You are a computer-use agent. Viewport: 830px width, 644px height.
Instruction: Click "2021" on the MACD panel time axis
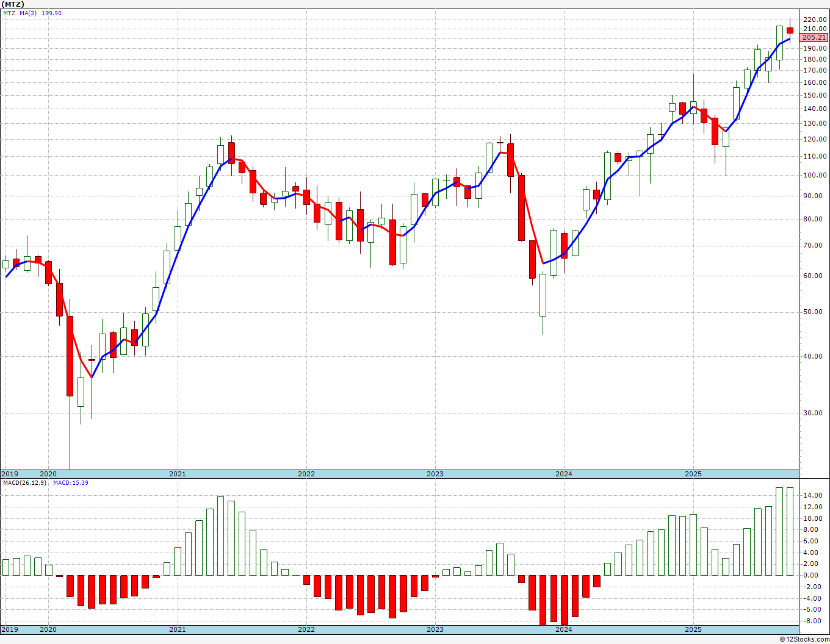click(x=178, y=629)
